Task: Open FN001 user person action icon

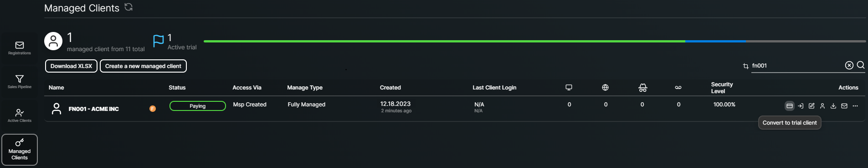Action: pyautogui.click(x=822, y=106)
